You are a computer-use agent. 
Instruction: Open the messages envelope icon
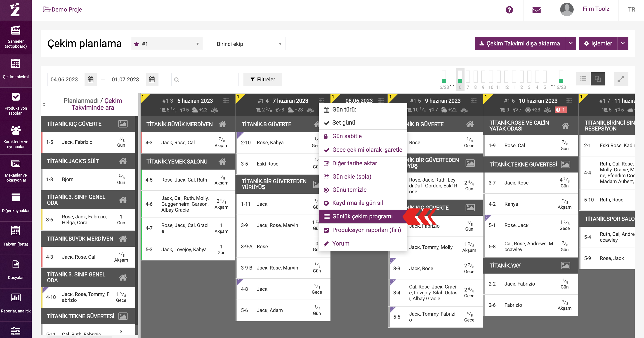(x=536, y=10)
